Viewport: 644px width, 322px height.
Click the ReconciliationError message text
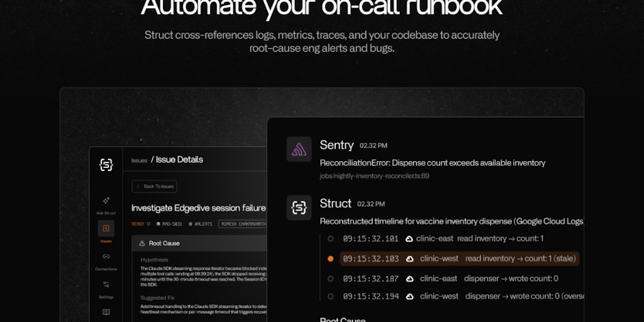click(x=433, y=163)
